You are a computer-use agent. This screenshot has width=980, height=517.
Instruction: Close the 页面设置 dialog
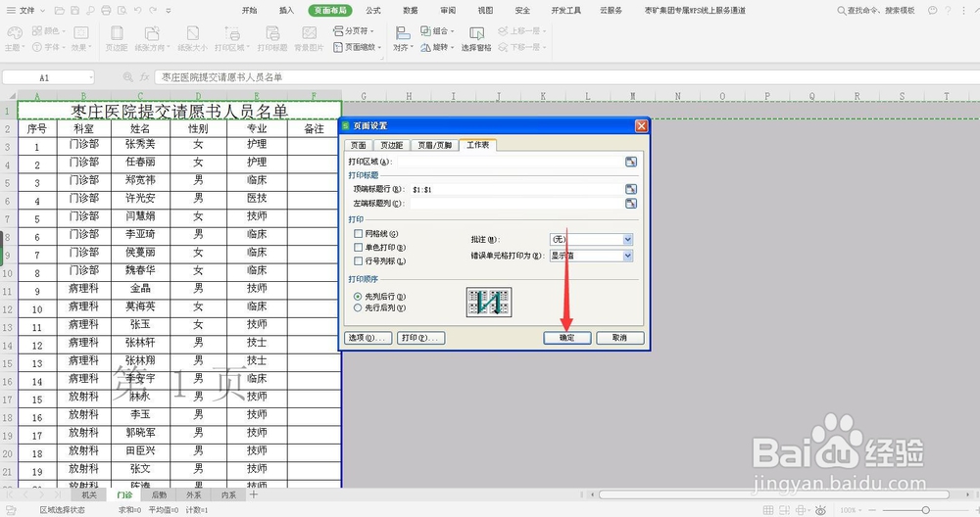click(x=641, y=126)
